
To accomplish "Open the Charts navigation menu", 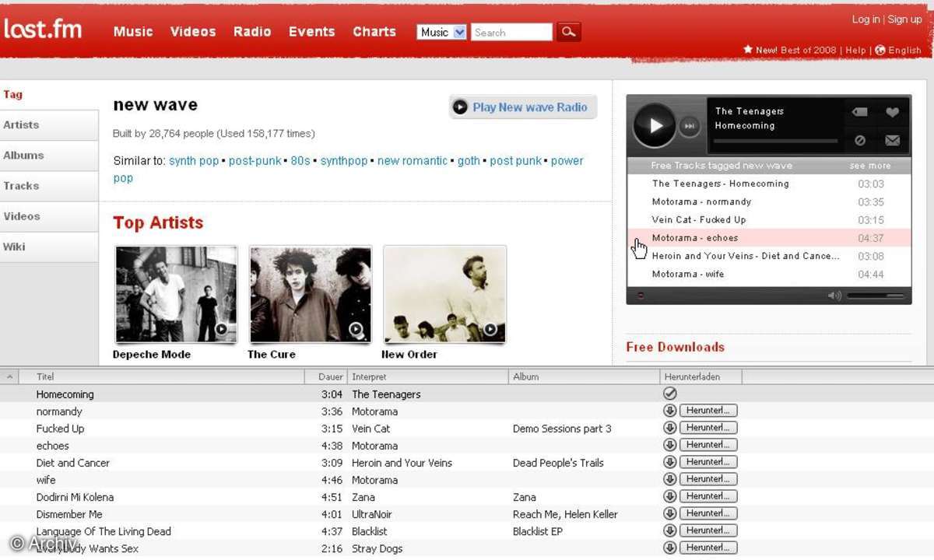I will point(374,32).
